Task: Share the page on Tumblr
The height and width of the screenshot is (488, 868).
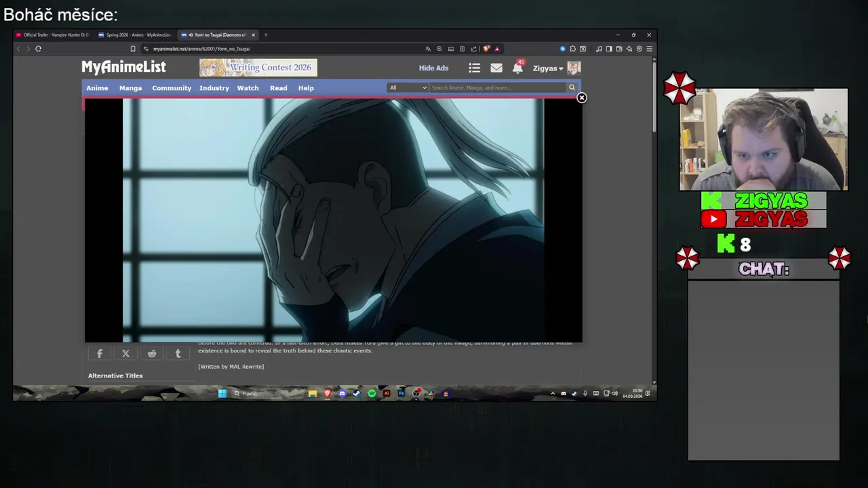Action: 178,353
